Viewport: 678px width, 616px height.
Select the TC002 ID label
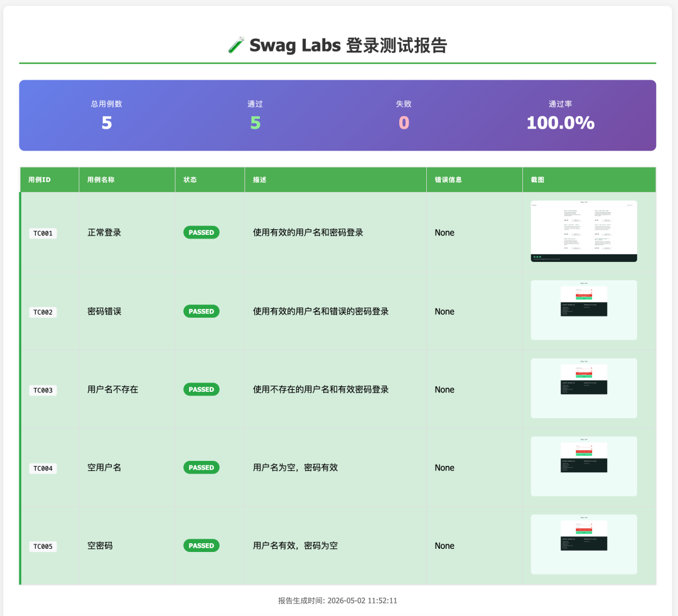43,312
